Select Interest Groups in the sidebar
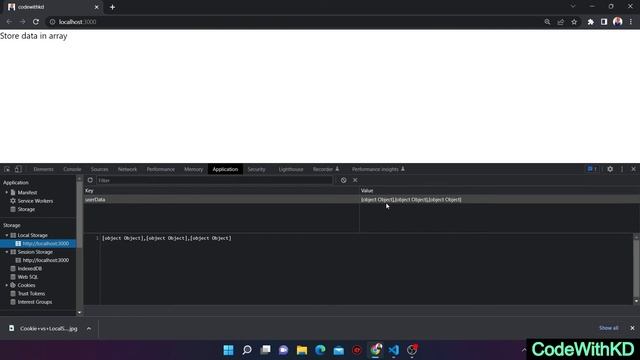Viewport: 640px width, 360px height. tap(35, 302)
